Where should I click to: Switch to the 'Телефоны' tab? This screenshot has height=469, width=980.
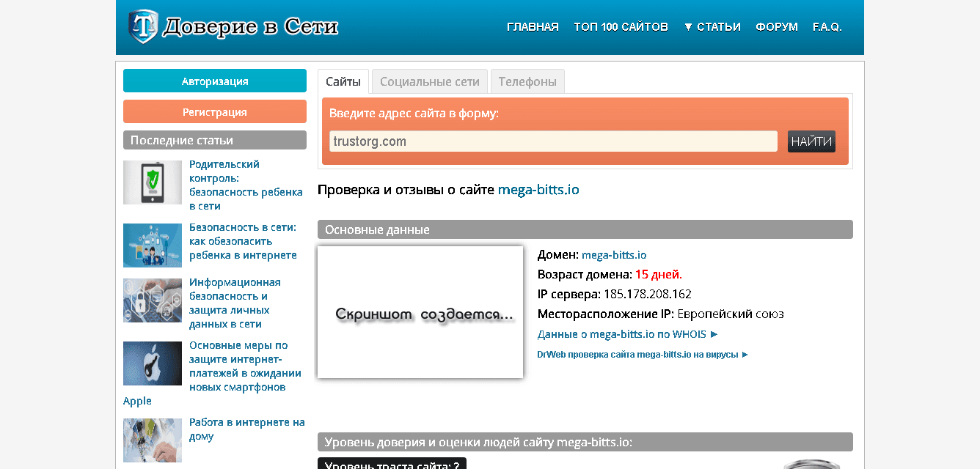pos(527,81)
